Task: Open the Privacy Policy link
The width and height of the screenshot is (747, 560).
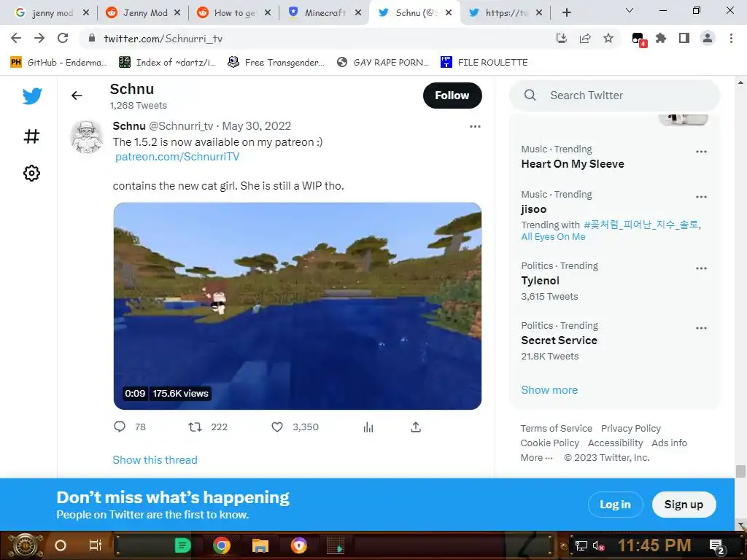Action: tap(631, 429)
